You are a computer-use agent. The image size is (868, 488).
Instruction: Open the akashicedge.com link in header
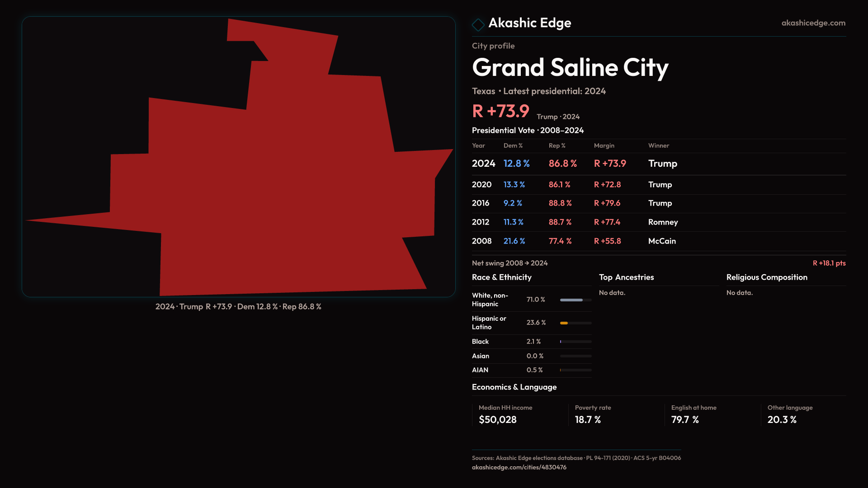pos(813,23)
